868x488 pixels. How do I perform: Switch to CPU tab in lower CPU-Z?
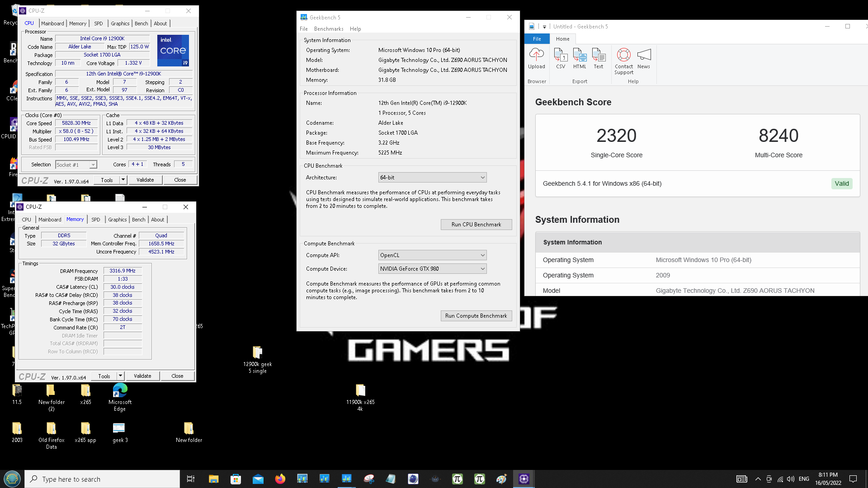[x=27, y=220]
